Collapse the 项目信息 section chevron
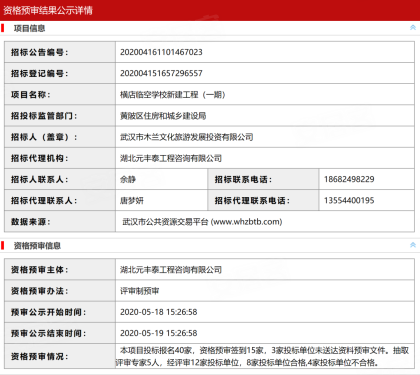420x375 pixels. (x=413, y=28)
